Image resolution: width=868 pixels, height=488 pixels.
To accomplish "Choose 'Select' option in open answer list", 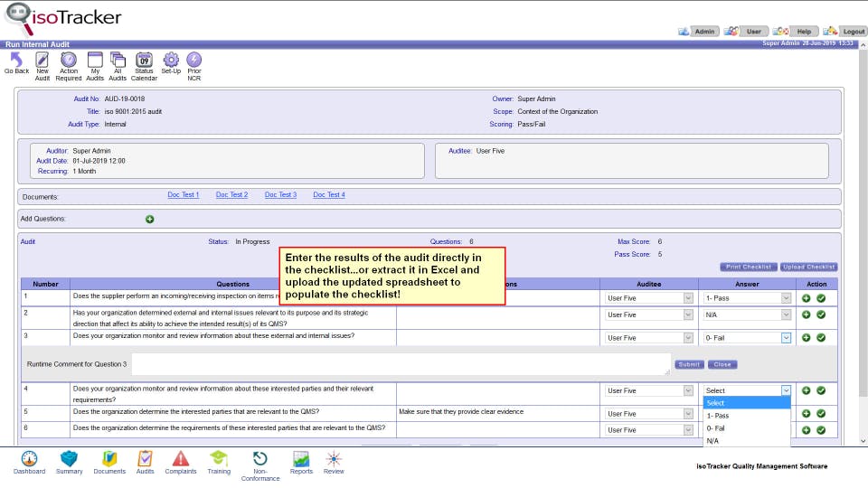I will 747,403.
